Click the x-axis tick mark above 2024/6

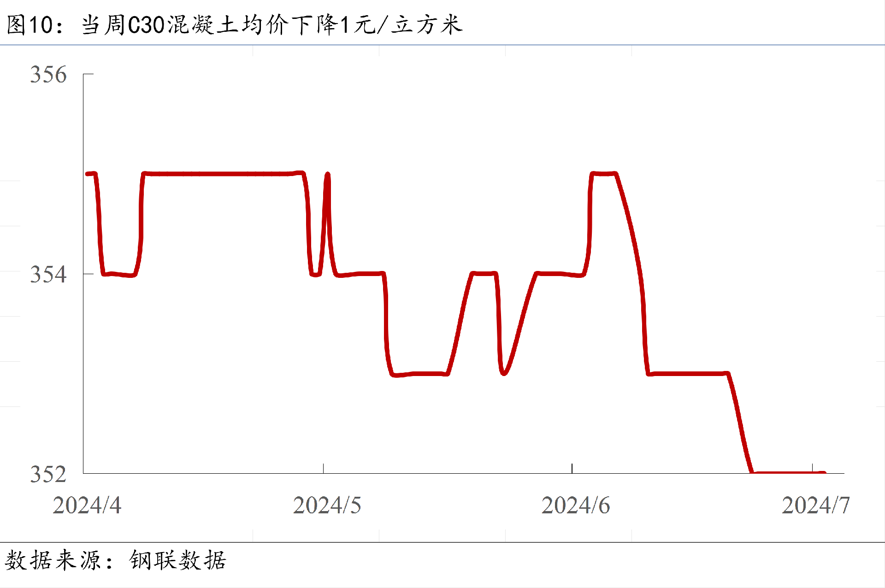click(572, 468)
